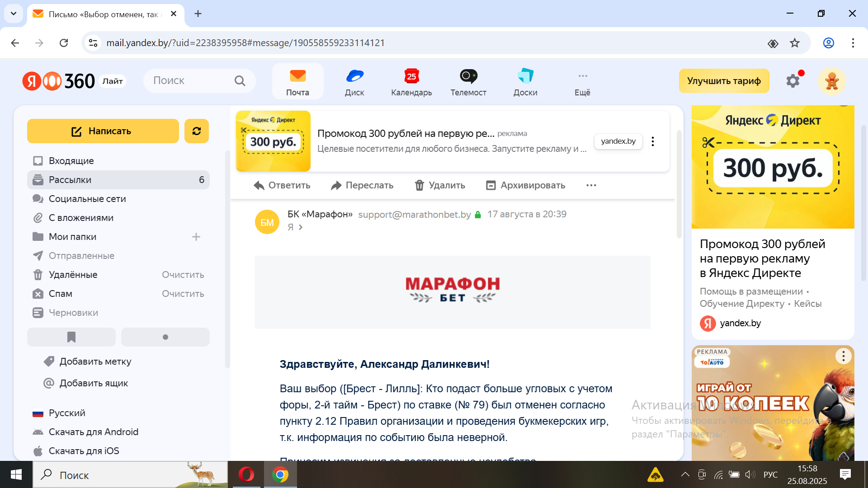Click the БМ sender avatar

point(267,222)
